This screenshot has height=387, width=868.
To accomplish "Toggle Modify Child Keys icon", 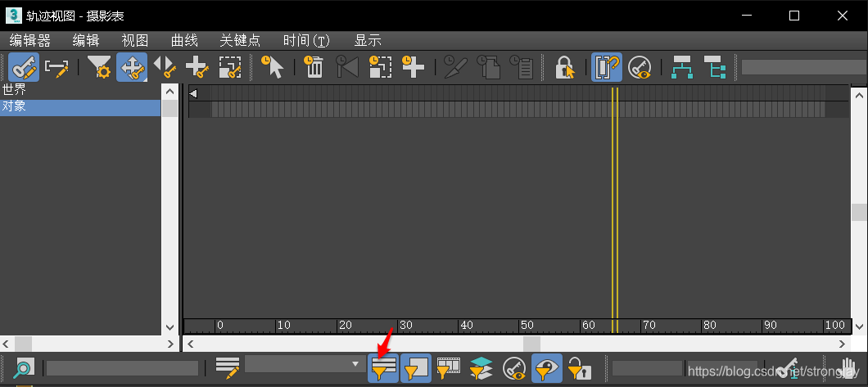I will point(715,67).
